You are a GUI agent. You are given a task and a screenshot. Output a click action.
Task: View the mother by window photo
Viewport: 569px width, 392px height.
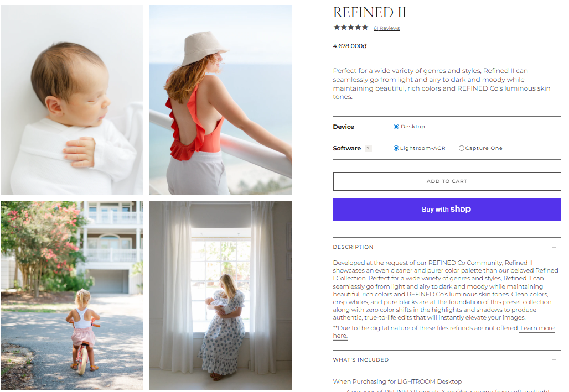point(220,295)
